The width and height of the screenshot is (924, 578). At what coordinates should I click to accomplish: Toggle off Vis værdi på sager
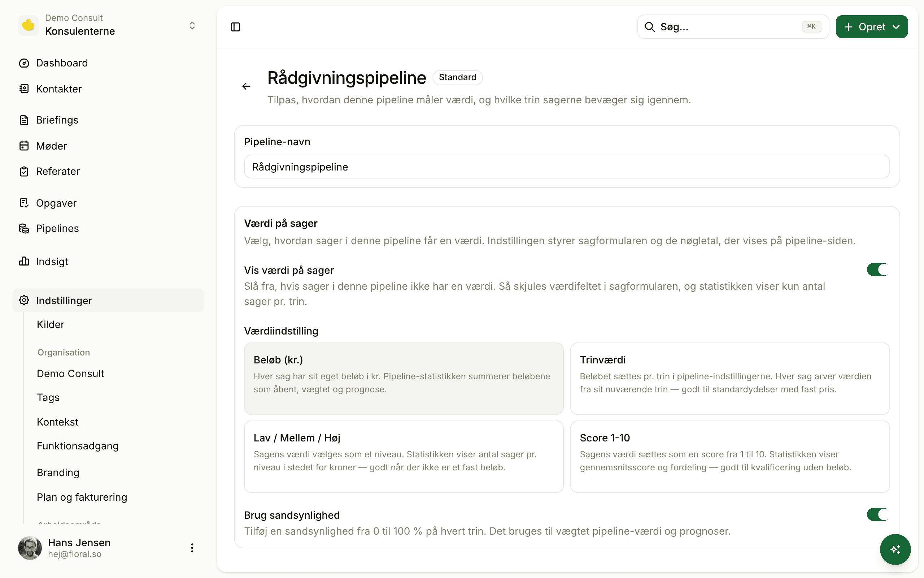tap(878, 269)
